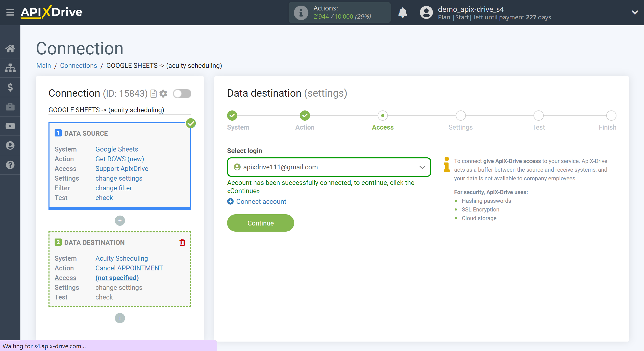This screenshot has width=644, height=351.
Task: Open the connections sitemap icon in sidebar
Action: pyautogui.click(x=10, y=68)
